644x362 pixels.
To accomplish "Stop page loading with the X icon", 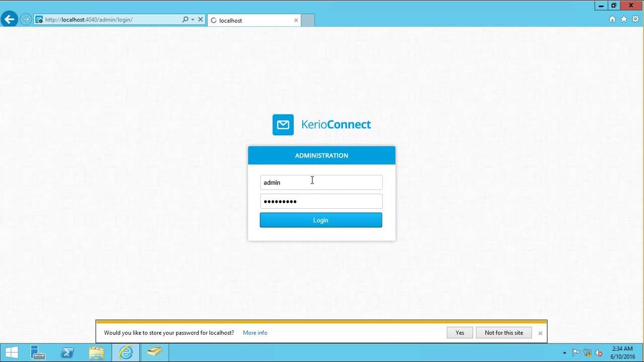I will pyautogui.click(x=200, y=20).
